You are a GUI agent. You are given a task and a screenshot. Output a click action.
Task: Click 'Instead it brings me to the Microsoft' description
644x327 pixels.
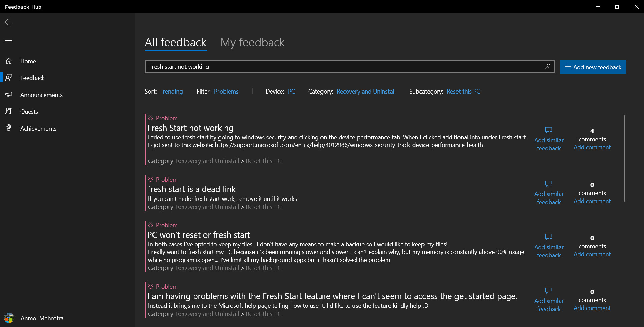(288, 306)
